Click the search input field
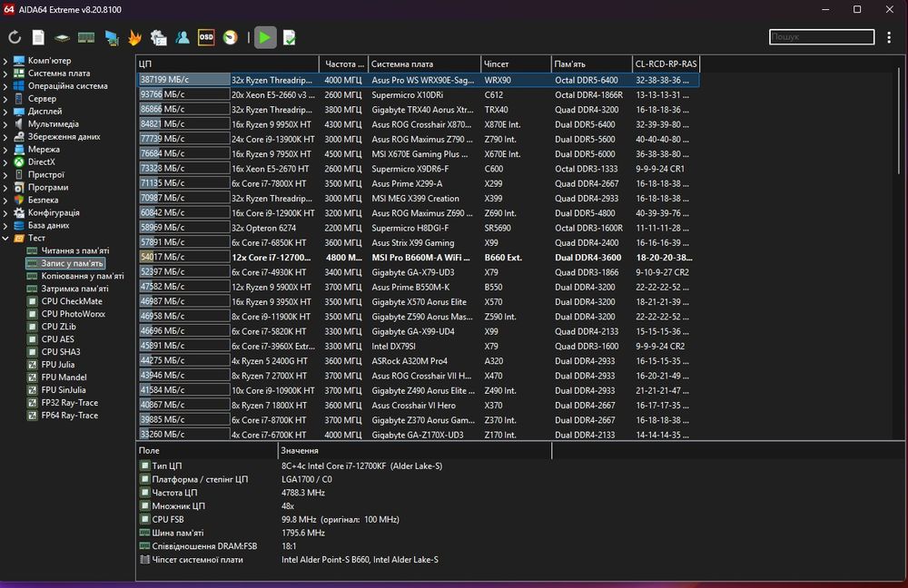The height and width of the screenshot is (588, 908). click(820, 37)
